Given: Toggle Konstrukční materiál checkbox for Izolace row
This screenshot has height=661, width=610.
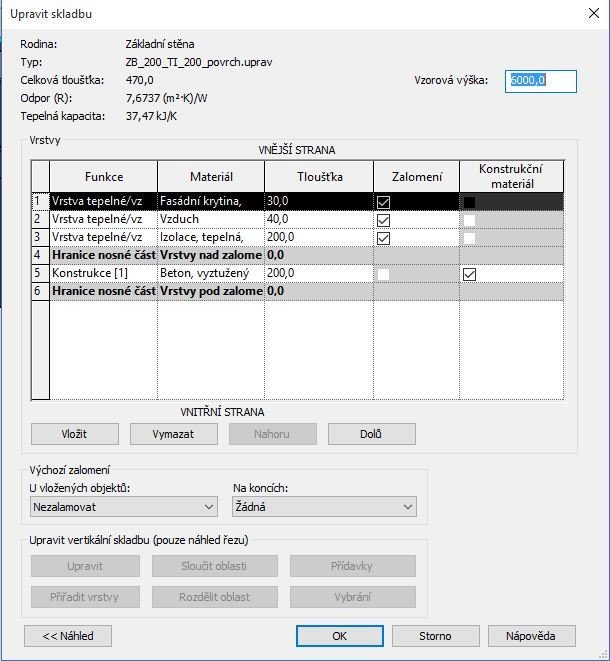Looking at the screenshot, I should pyautogui.click(x=469, y=239).
